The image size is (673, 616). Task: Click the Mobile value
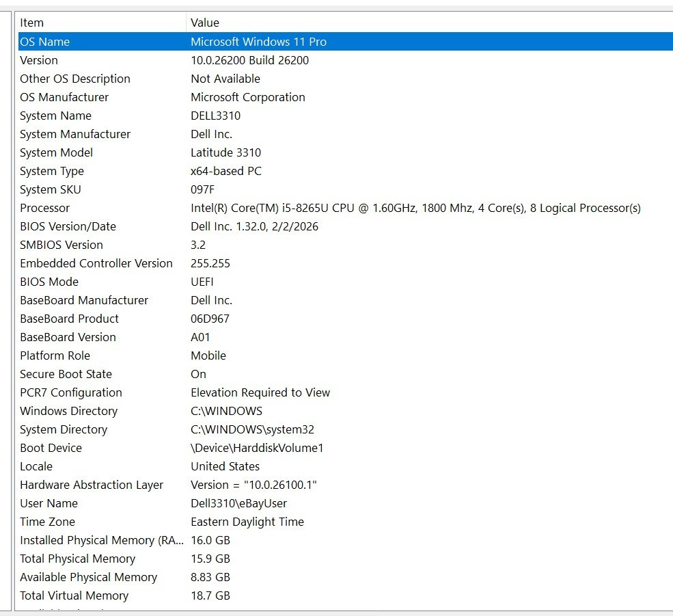click(x=208, y=356)
